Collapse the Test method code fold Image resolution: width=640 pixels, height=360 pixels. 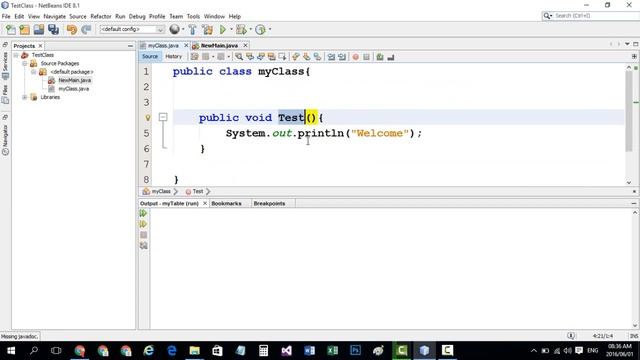(x=163, y=117)
